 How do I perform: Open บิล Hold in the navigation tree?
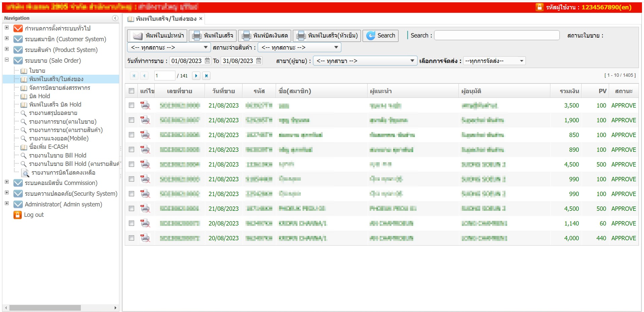(39, 96)
